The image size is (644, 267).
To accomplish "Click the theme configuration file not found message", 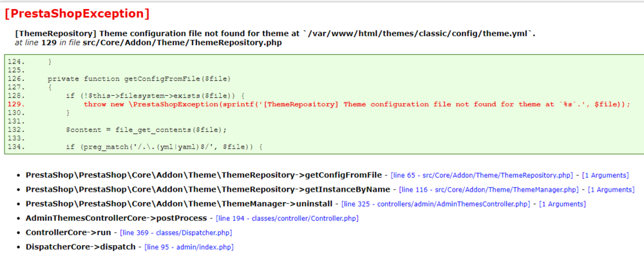I will pos(275,33).
